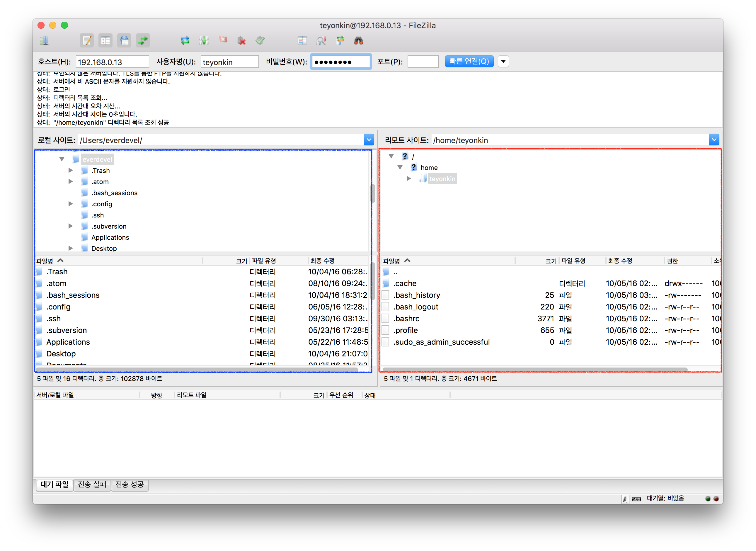Click the teyonkin folder icon in remote tree
756x551 pixels.
[423, 178]
